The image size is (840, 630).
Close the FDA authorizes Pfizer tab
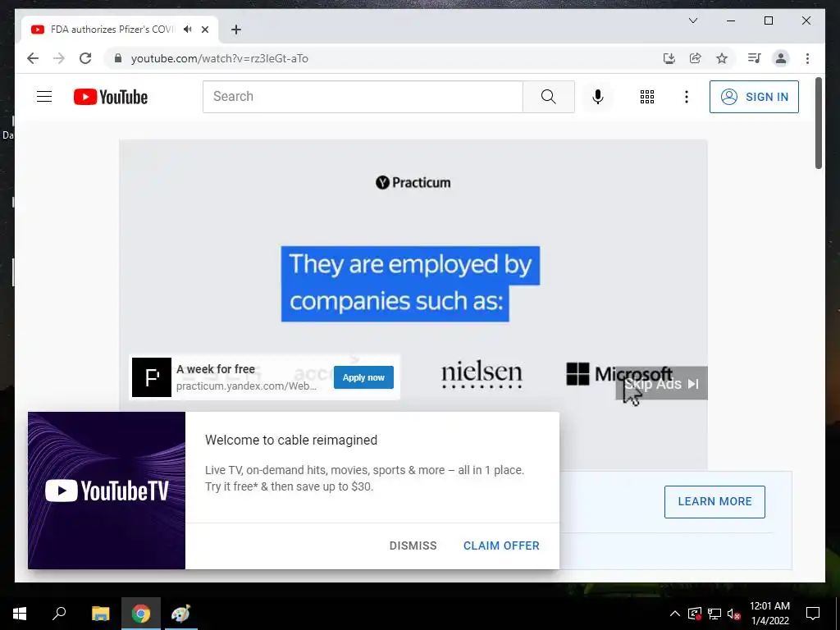coord(204,30)
